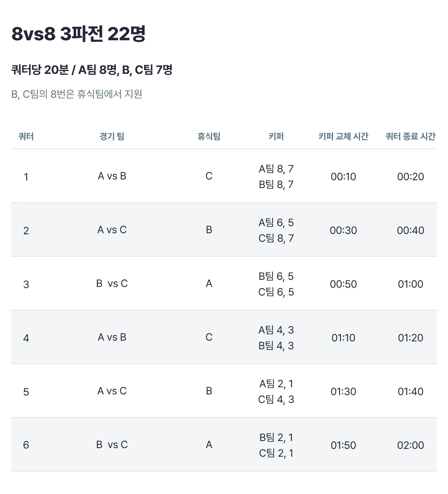Viewport: 448px width, 494px height.
Task: Click "A vs C" in quarter 2 row
Action: point(112,230)
